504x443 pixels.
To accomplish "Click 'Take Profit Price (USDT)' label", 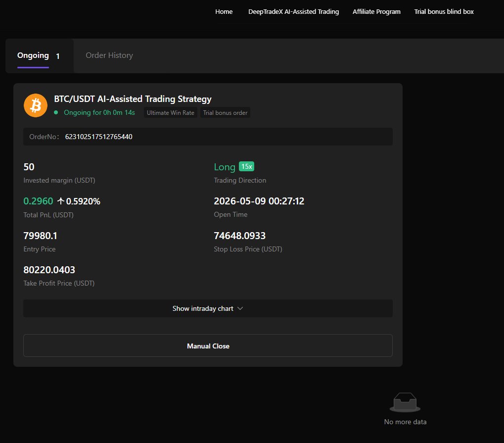I will (x=59, y=284).
